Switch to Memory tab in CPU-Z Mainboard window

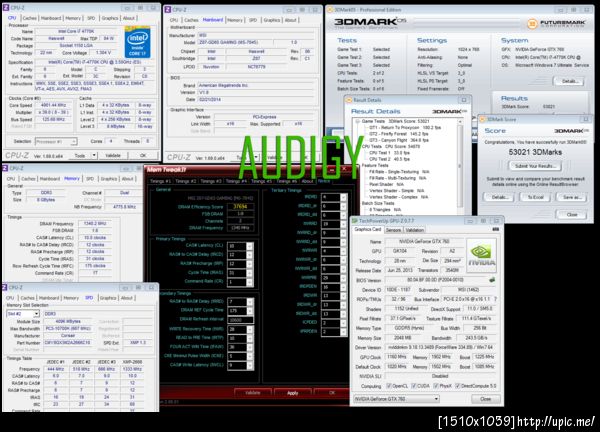point(235,20)
